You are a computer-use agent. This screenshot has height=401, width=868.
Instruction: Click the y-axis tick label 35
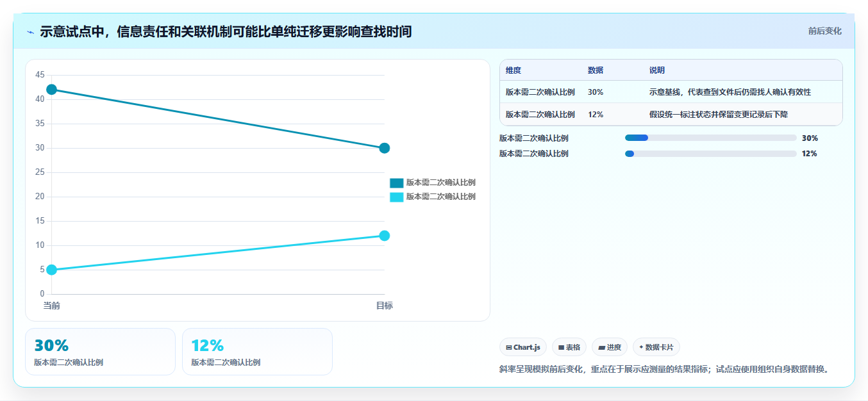(40, 124)
